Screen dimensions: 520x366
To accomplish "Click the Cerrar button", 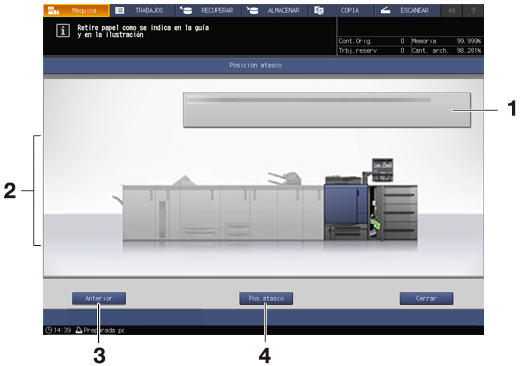I will (x=426, y=298).
